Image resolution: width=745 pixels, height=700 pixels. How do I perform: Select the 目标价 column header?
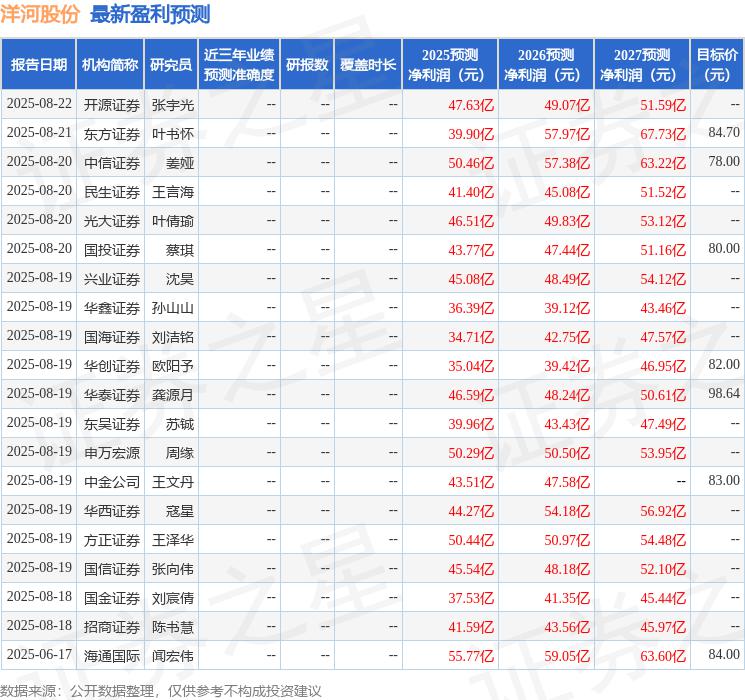717,65
